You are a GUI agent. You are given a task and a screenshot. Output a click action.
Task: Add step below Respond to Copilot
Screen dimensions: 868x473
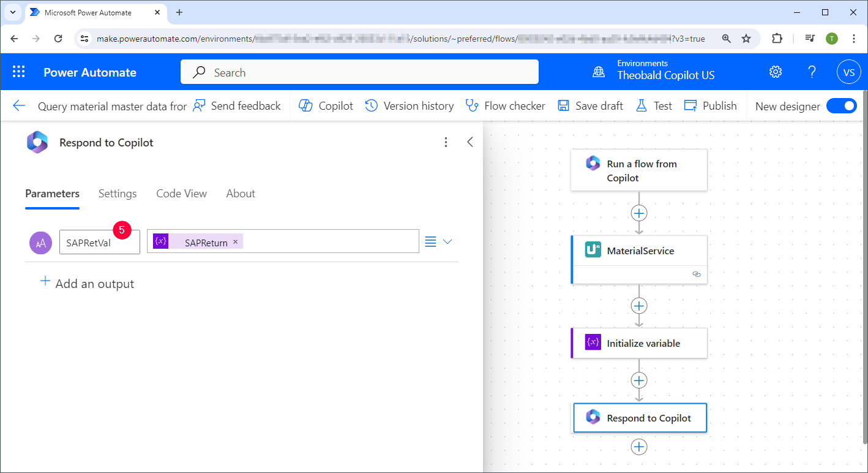(x=639, y=447)
